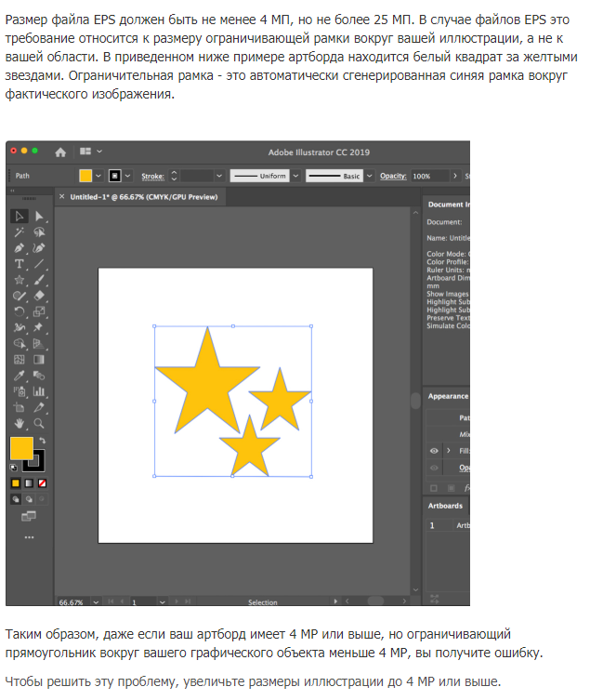Screen dimensions: 590x700
Task: Click the Home icon in Illustrator
Action: point(60,152)
